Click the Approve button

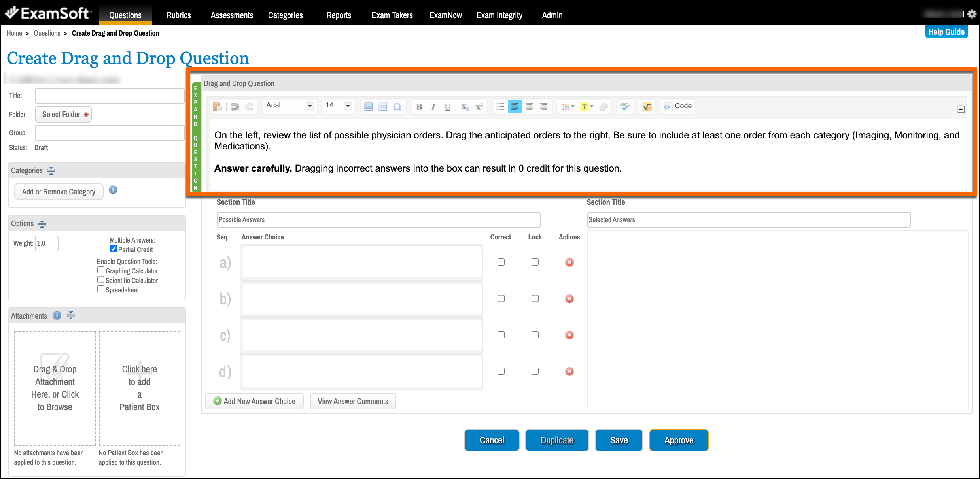pos(679,440)
